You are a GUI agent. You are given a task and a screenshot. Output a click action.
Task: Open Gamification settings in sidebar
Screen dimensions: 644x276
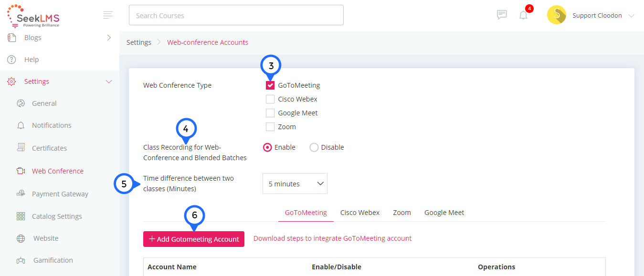(53, 260)
